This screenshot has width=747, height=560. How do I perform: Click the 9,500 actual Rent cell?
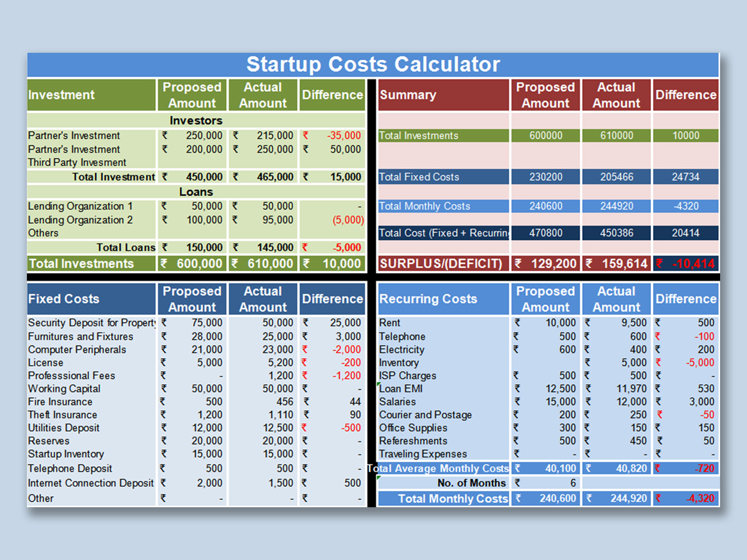coord(617,323)
